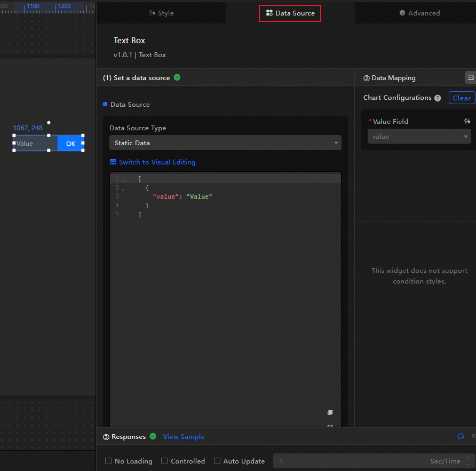The height and width of the screenshot is (471, 476).
Task: Open the Advanced tab
Action: tap(419, 13)
